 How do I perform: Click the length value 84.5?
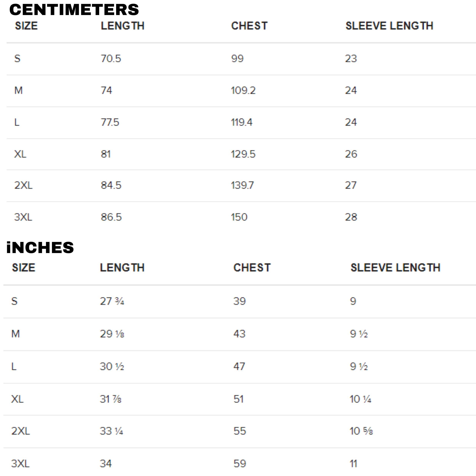111,185
